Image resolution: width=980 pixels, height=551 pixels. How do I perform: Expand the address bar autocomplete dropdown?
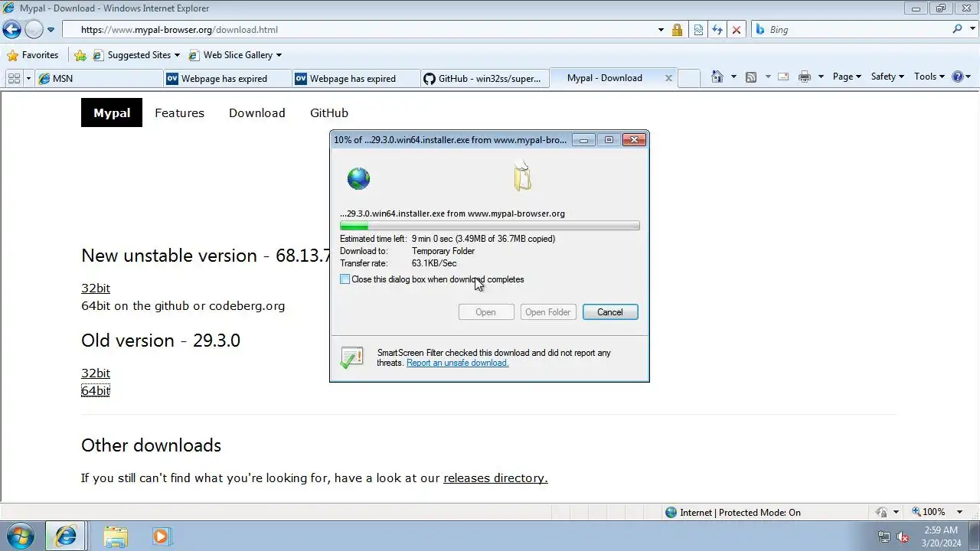pos(661,30)
